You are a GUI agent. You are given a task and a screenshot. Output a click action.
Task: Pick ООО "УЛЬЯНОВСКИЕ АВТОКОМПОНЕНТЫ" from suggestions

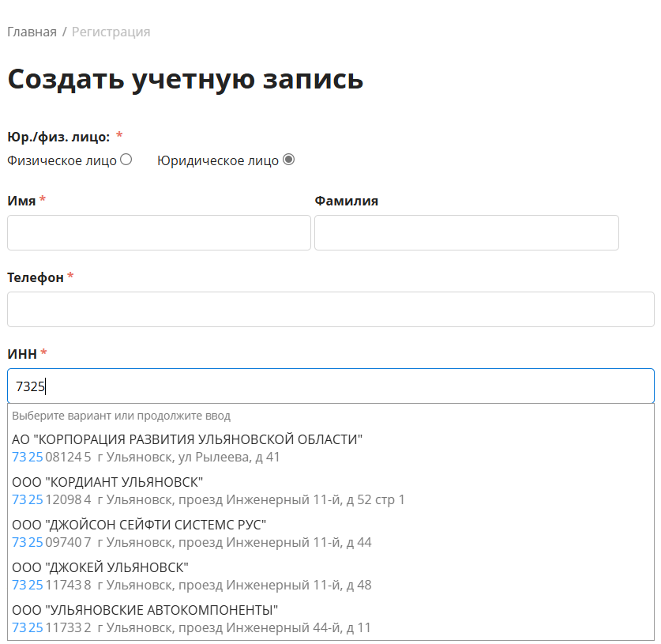click(331, 619)
